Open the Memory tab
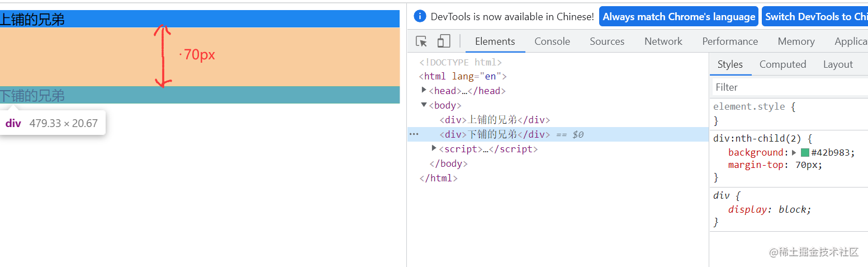The image size is (868, 267). (x=796, y=41)
